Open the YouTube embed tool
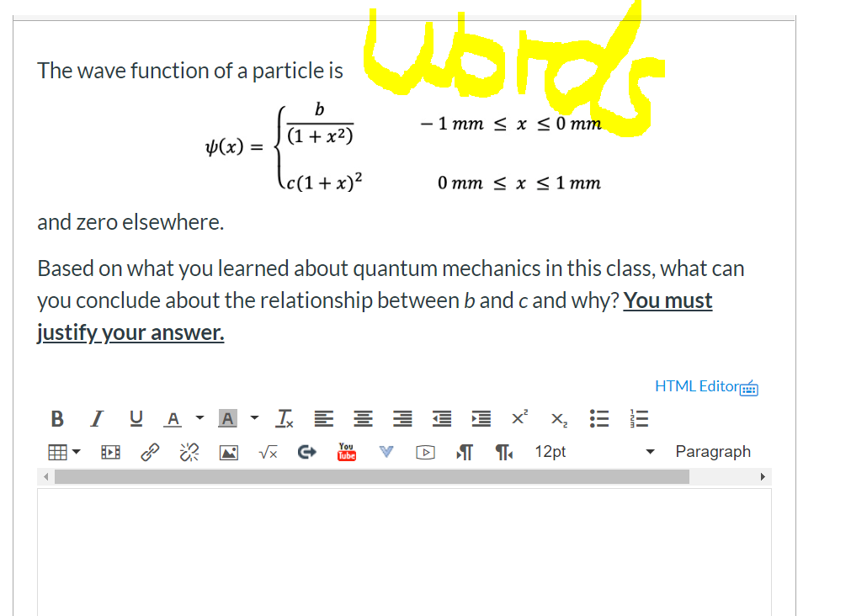The width and height of the screenshot is (851, 616). (x=346, y=452)
